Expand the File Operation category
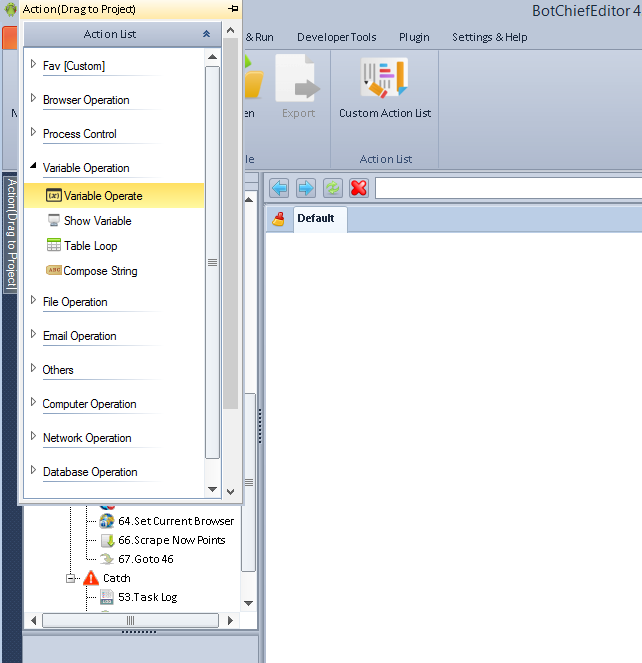Image resolution: width=642 pixels, height=663 pixels. tap(33, 301)
